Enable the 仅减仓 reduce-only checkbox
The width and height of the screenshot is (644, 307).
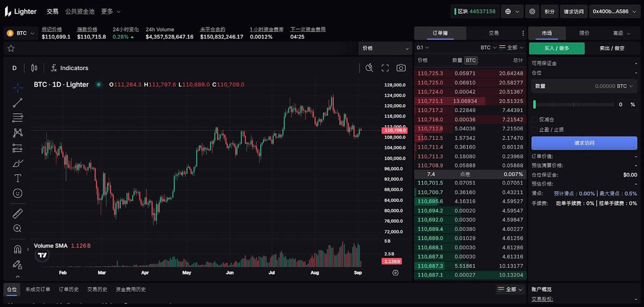point(535,120)
